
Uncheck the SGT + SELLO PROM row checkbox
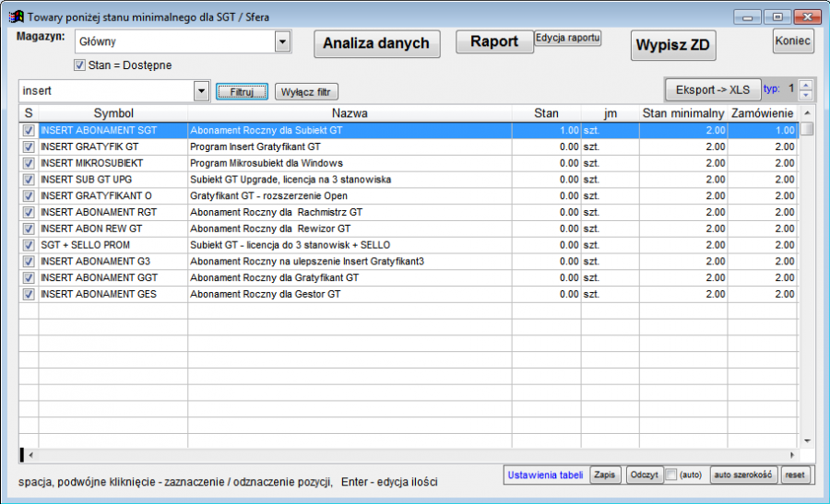point(29,245)
